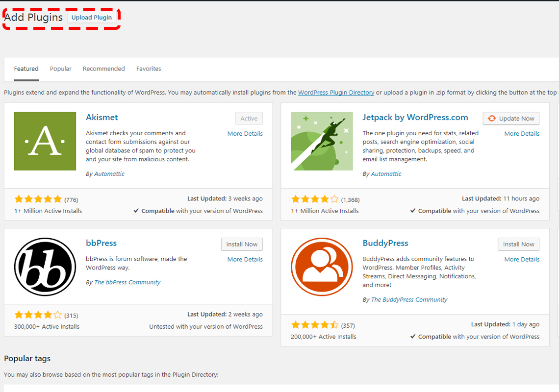Click the (357) rating count for BuddyPress
559x392 pixels.
click(348, 325)
